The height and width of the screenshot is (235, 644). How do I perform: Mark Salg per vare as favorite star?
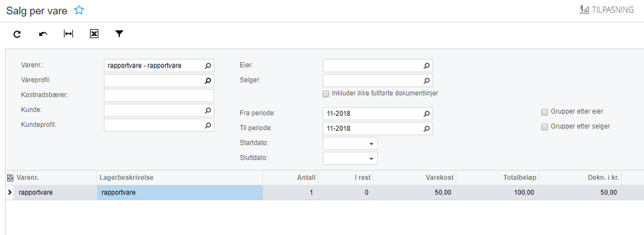(79, 10)
